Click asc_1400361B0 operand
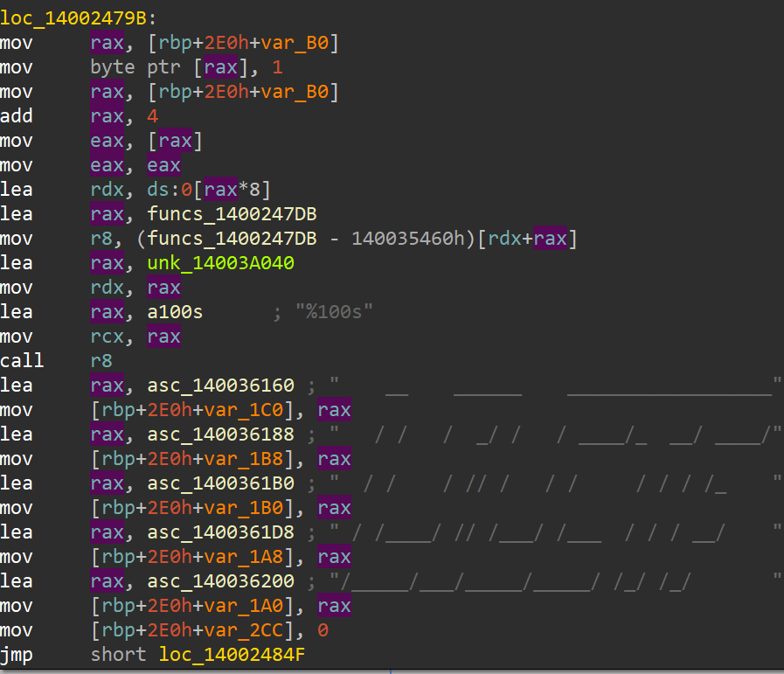The image size is (784, 674). 220,483
